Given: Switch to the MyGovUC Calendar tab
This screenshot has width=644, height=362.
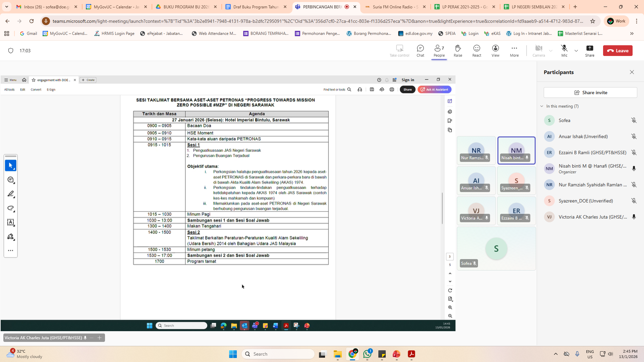Looking at the screenshot, I should coord(116,7).
